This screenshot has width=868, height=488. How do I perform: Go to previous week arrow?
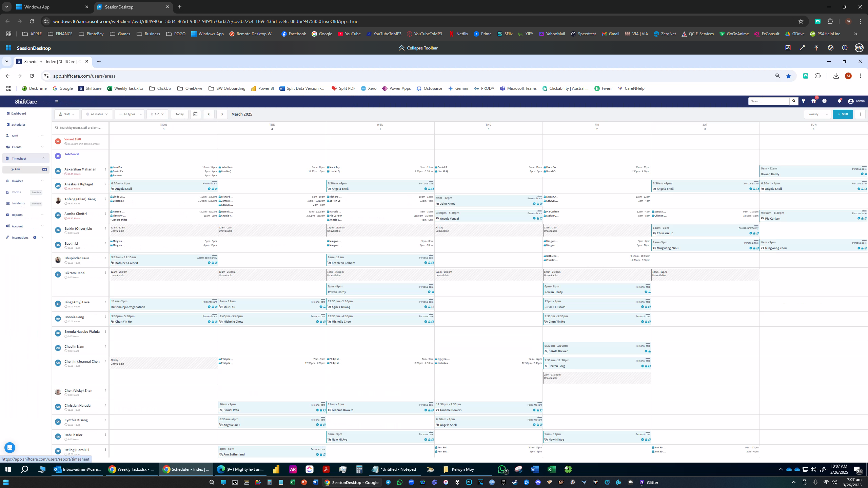point(209,114)
